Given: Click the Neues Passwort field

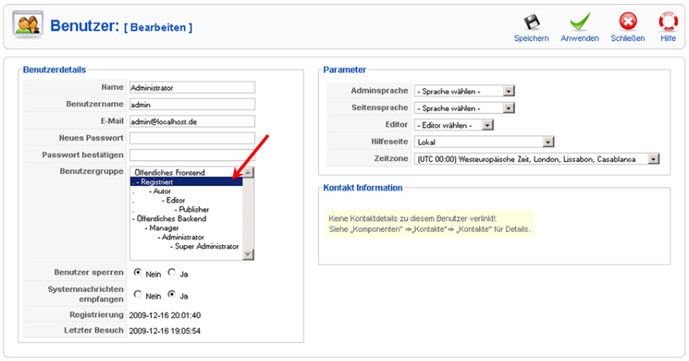Looking at the screenshot, I should (192, 138).
